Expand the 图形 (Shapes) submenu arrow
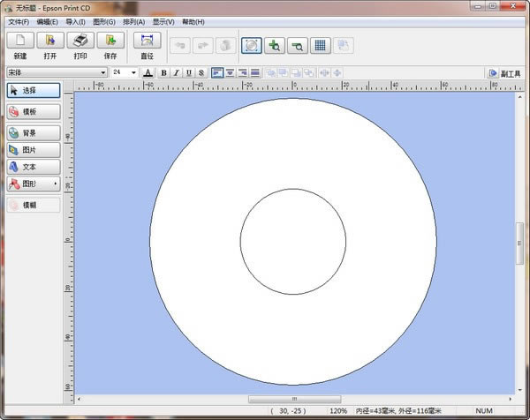 [x=57, y=184]
